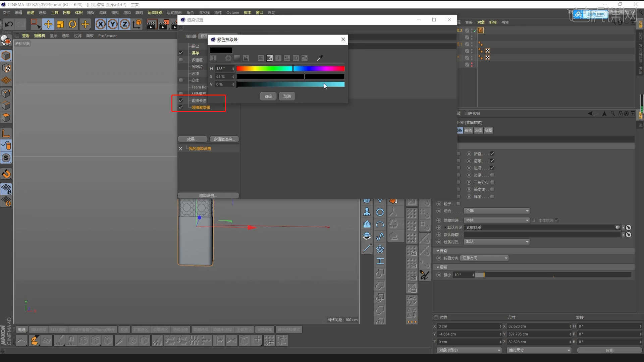Click the 效果... button
The height and width of the screenshot is (362, 644).
click(x=193, y=139)
